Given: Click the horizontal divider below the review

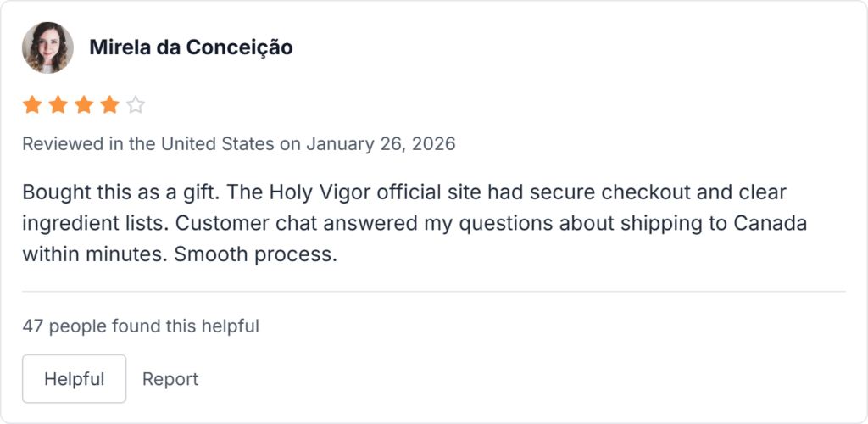Looking at the screenshot, I should tap(434, 291).
